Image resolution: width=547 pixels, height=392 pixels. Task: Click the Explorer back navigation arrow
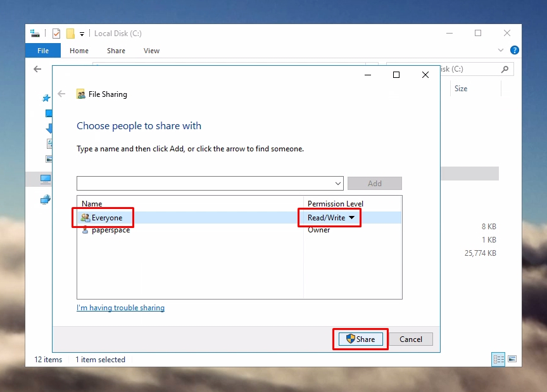(x=37, y=69)
